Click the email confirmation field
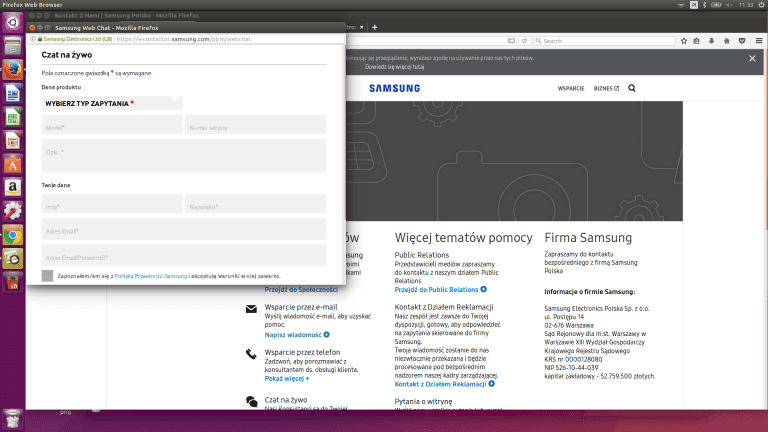Screen dimensions: 768x432 pos(184,255)
